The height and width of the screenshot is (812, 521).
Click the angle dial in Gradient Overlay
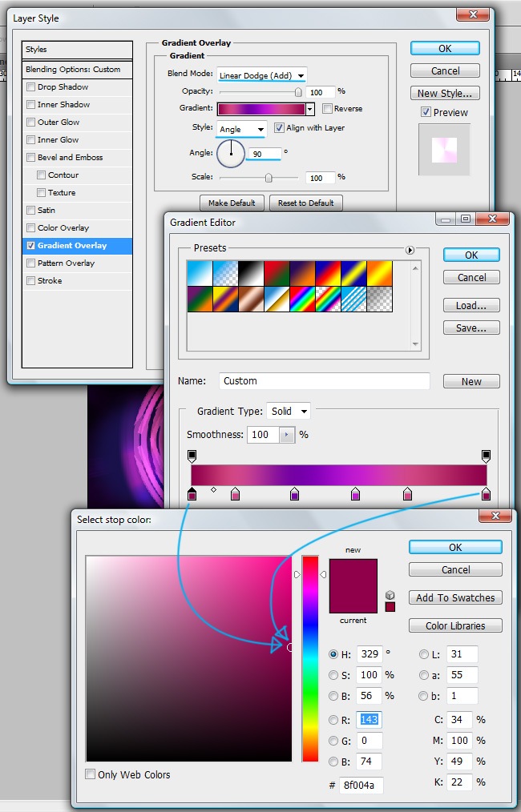pyautogui.click(x=231, y=154)
